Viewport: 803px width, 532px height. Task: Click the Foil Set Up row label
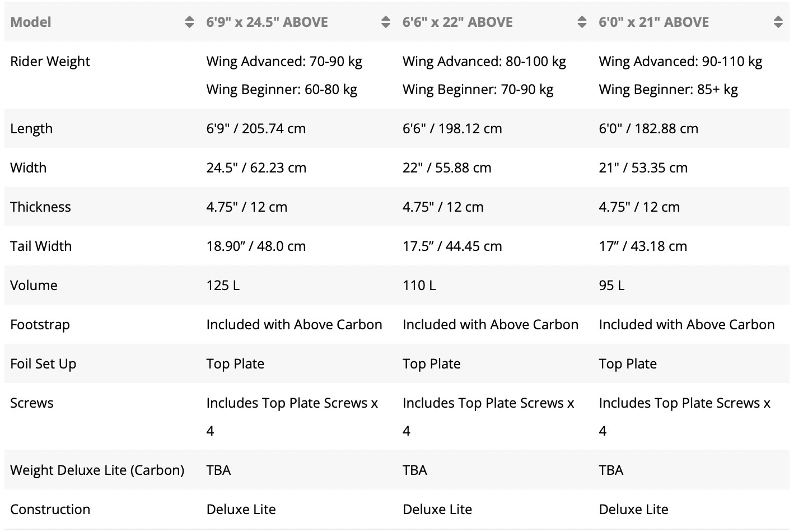[43, 364]
